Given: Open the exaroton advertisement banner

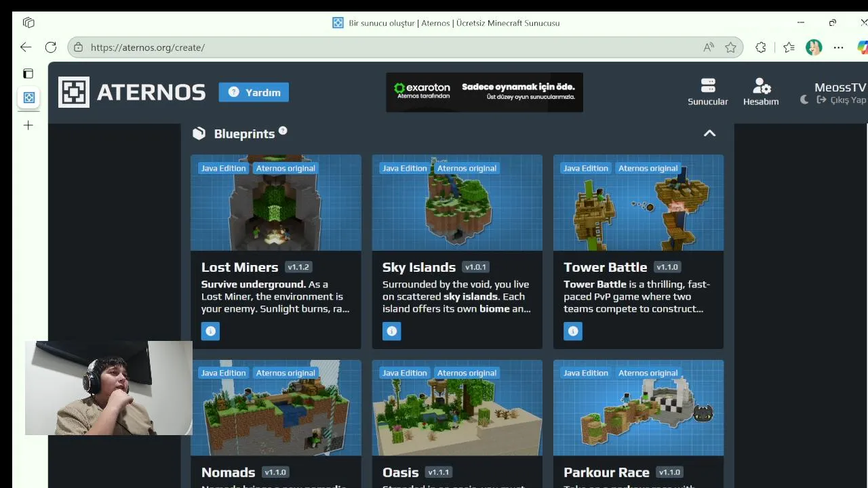Looking at the screenshot, I should 484,92.
